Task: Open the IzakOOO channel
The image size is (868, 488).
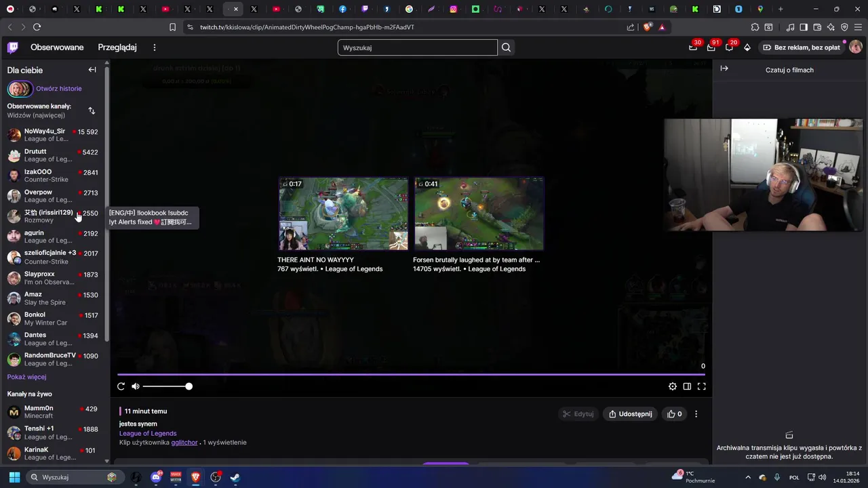Action: 52,176
